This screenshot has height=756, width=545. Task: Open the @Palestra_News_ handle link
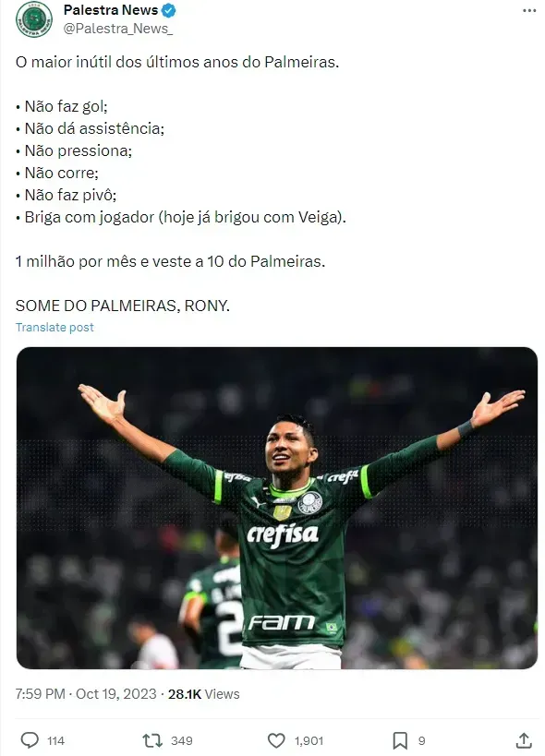(117, 29)
